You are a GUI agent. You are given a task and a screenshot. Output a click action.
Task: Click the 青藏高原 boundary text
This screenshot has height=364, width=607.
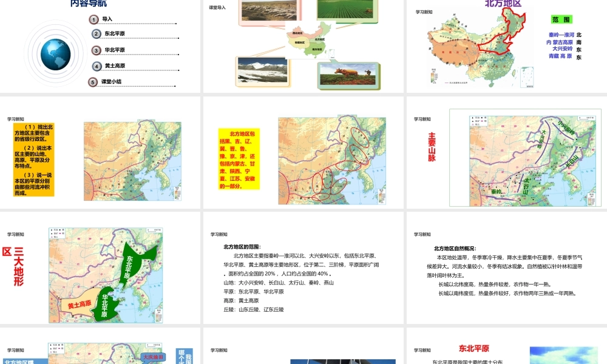560,56
